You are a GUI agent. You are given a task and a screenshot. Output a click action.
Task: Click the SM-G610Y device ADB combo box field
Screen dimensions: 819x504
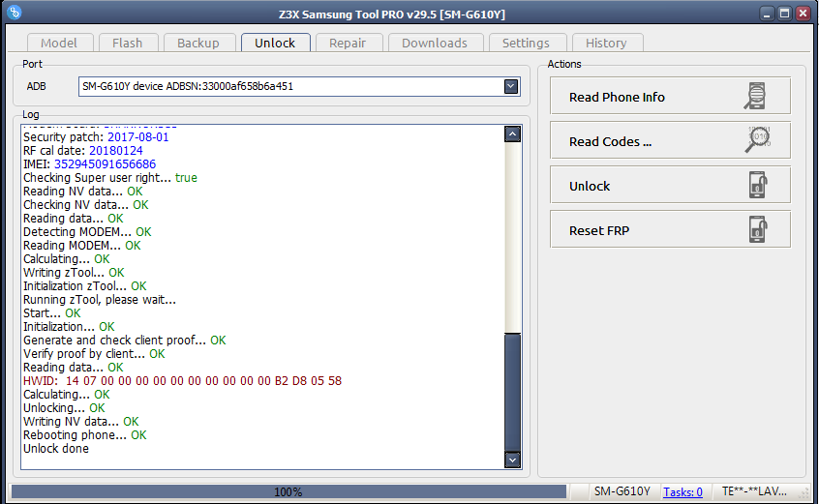point(299,87)
